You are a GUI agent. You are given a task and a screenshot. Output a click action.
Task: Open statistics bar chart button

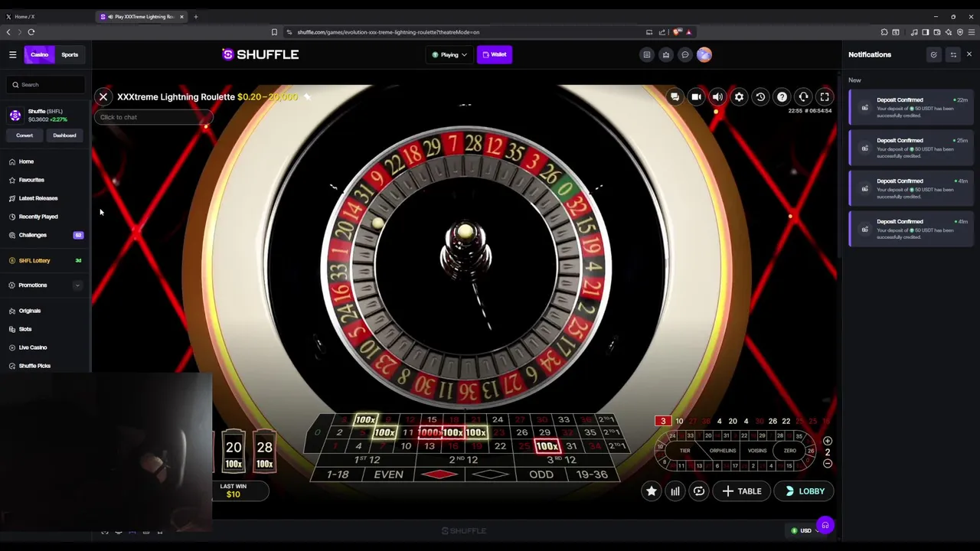tap(675, 491)
